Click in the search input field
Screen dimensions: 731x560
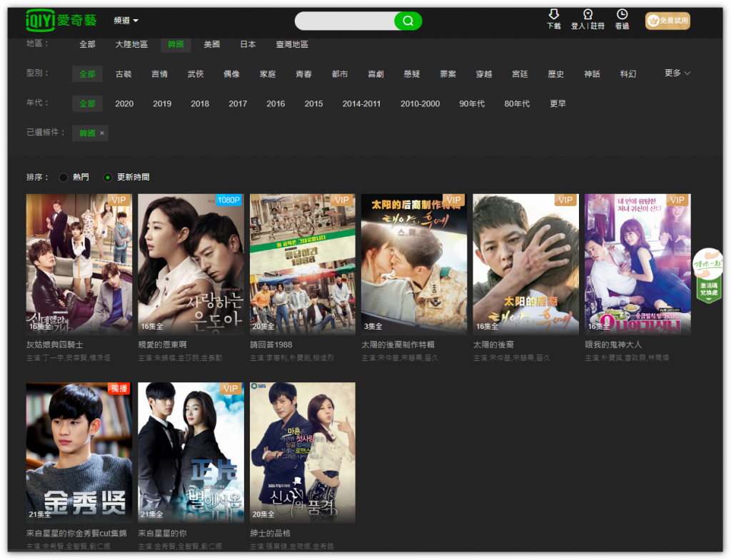[345, 21]
